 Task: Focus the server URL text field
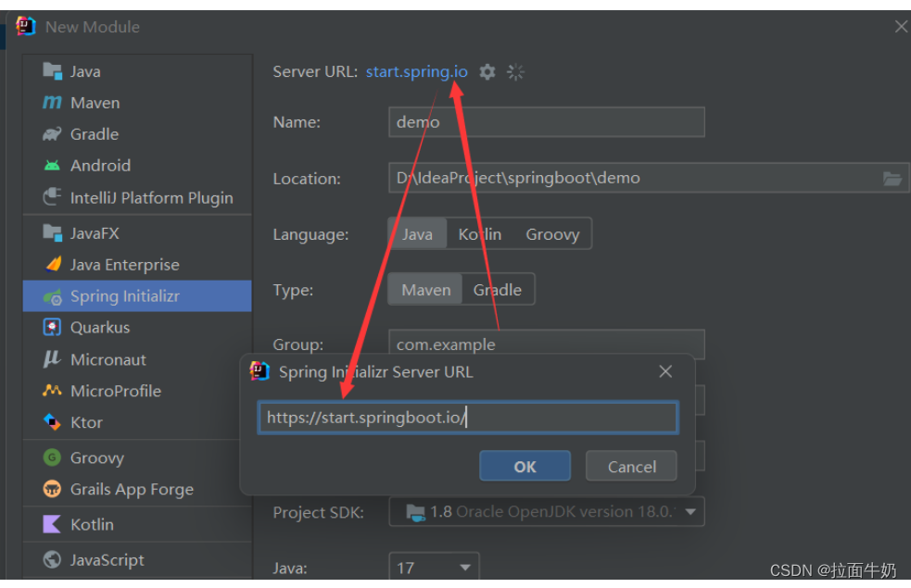(468, 418)
